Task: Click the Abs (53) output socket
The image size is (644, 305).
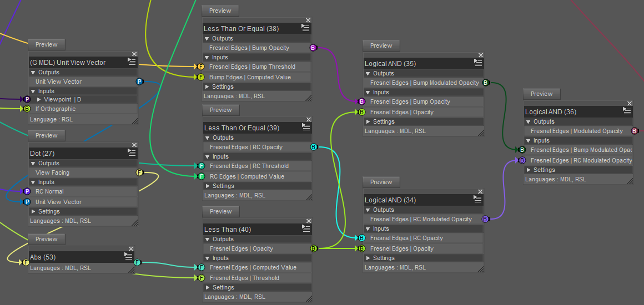Action: point(137,262)
